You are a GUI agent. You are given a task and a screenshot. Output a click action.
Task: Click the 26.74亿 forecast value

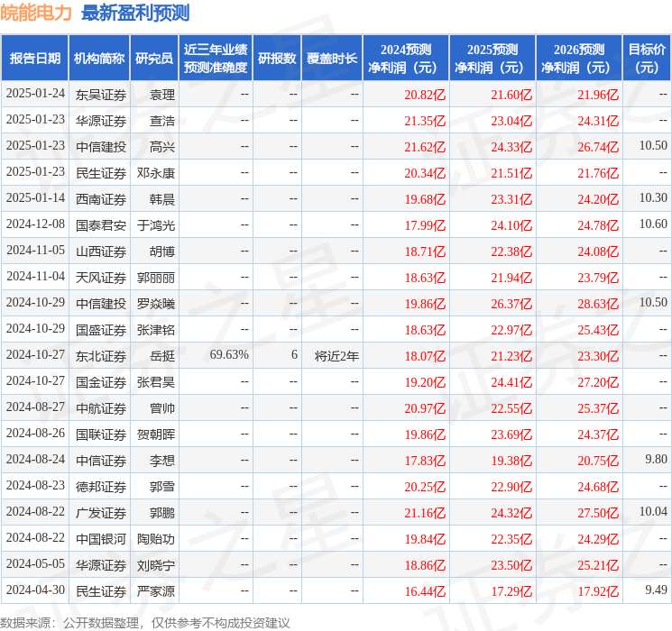click(x=598, y=147)
